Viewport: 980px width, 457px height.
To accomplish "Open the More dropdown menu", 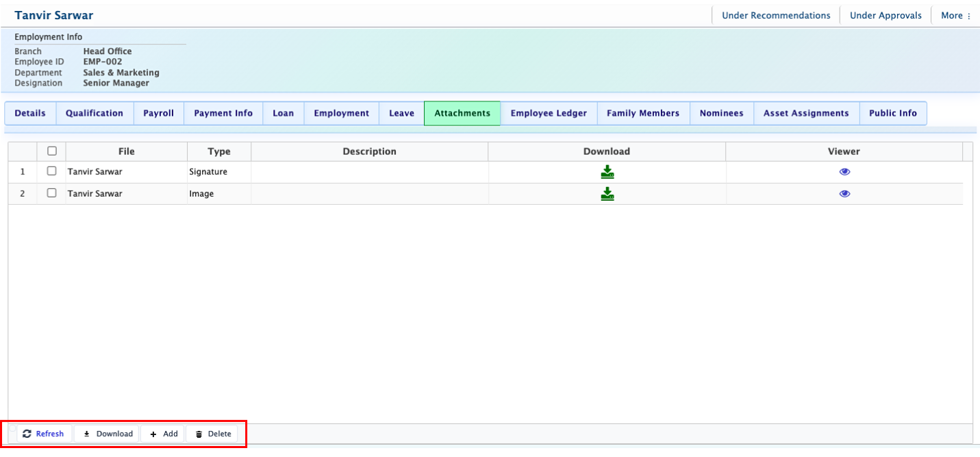I will coord(955,15).
